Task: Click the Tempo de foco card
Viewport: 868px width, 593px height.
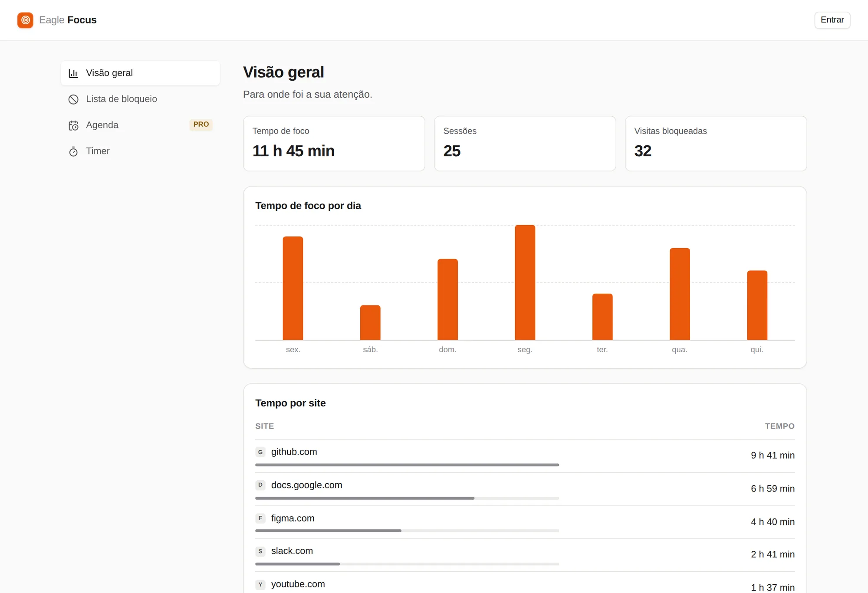Action: coord(334,144)
